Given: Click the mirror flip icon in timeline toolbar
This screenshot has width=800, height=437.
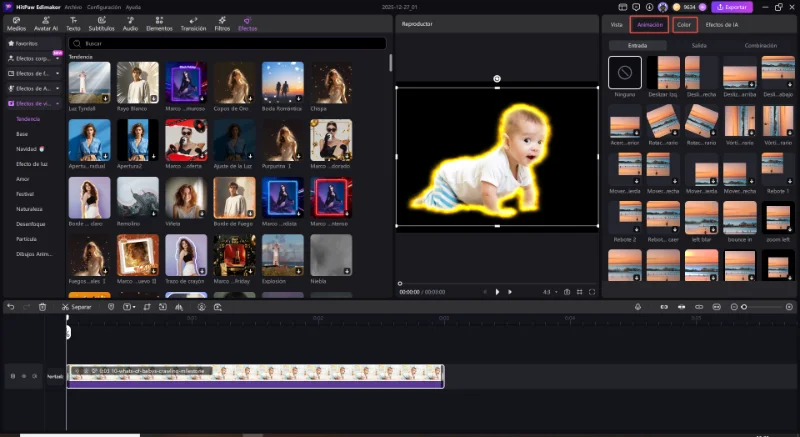Looking at the screenshot, I should coord(179,307).
